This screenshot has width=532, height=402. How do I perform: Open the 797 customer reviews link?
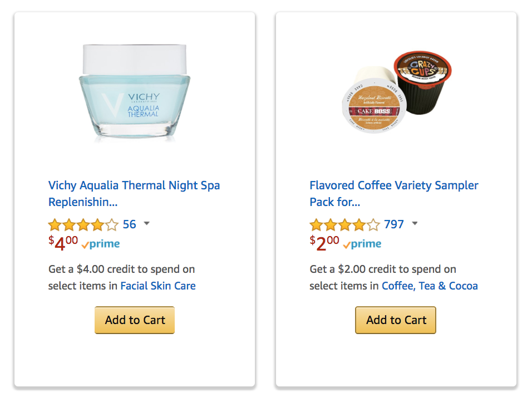point(394,224)
